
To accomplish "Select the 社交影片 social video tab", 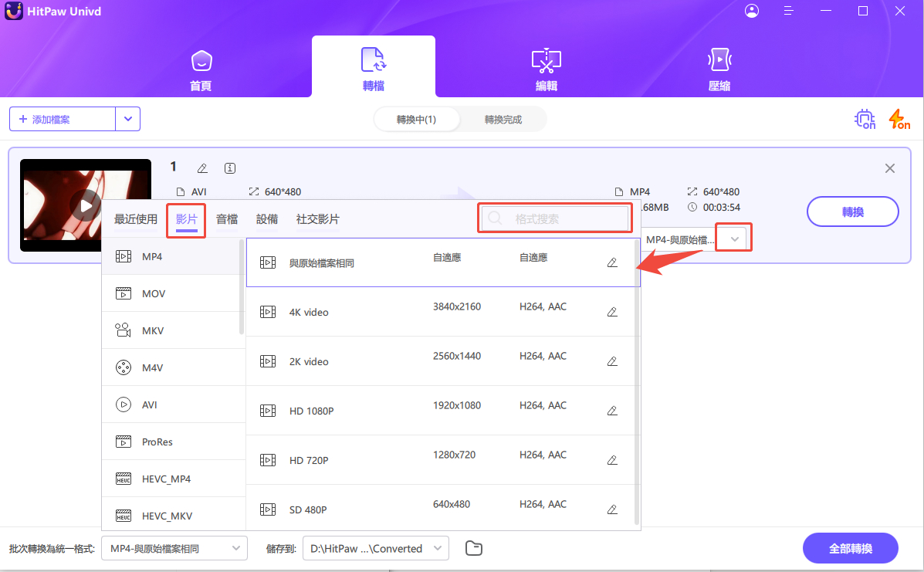I will click(x=317, y=219).
